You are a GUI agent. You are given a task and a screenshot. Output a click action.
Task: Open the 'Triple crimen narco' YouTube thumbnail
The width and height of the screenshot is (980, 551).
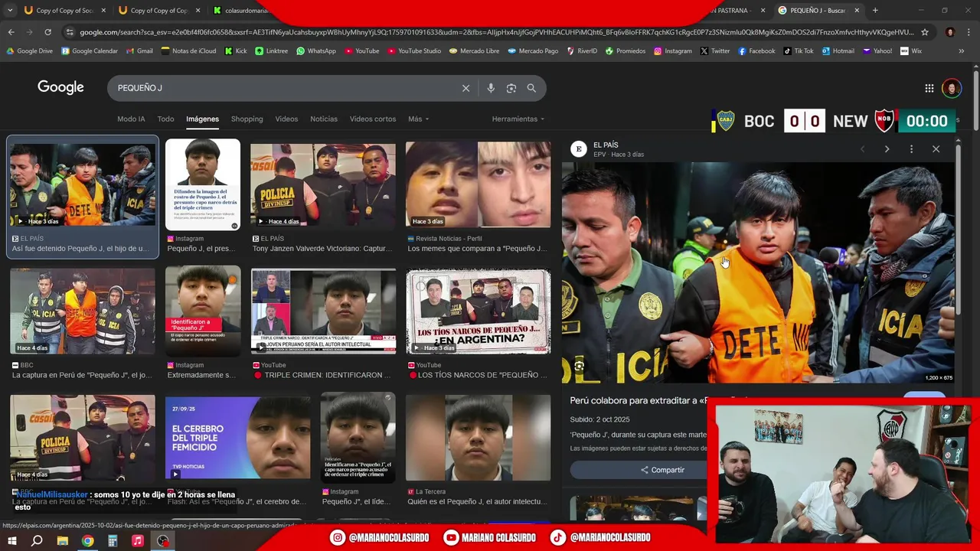[323, 311]
